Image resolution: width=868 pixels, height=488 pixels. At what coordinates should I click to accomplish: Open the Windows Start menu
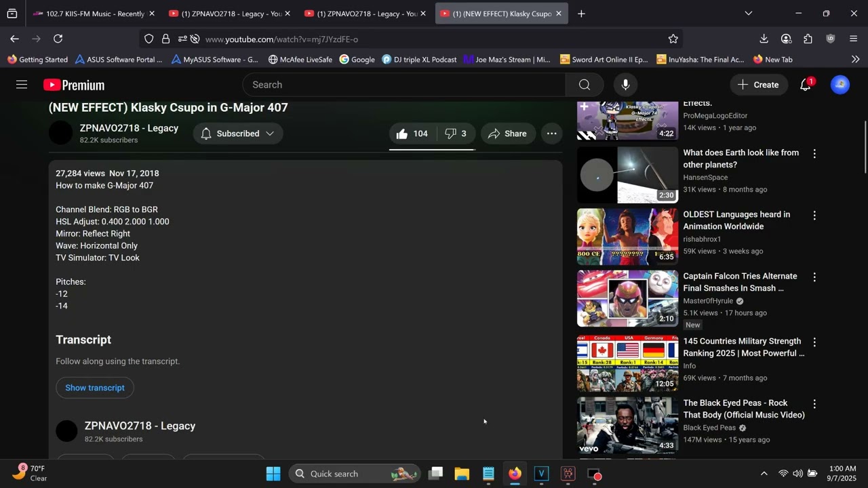(273, 474)
